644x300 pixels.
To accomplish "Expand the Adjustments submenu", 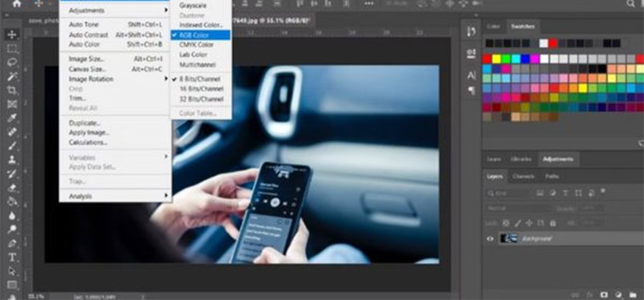I will click(x=116, y=10).
